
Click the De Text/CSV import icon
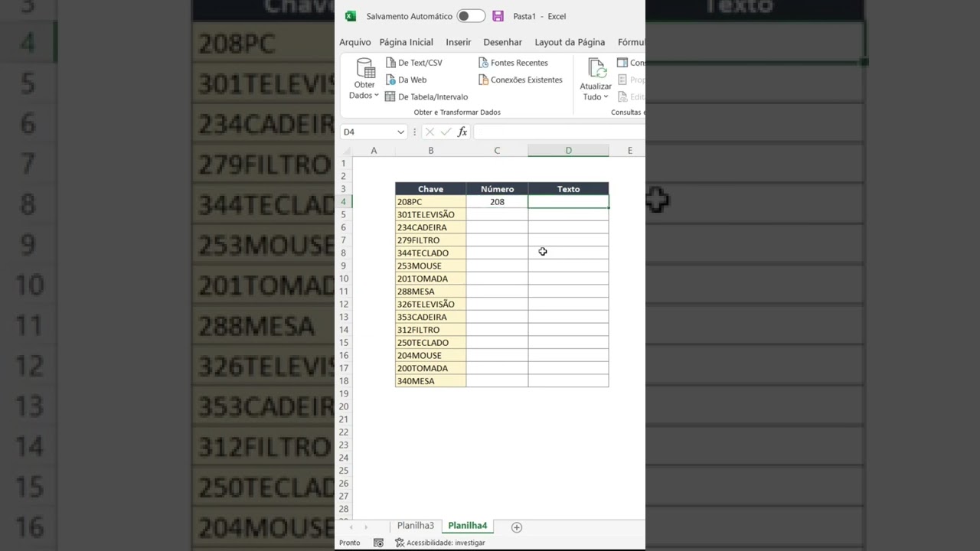[391, 63]
